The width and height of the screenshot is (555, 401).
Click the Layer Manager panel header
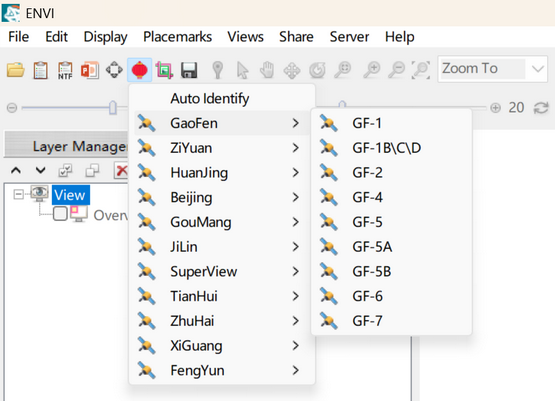point(67,146)
